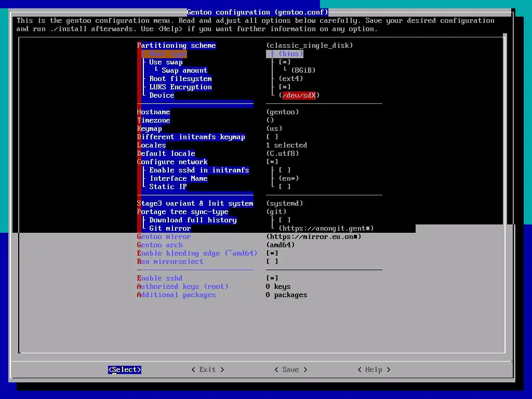The height and width of the screenshot is (399, 532).
Task: Click sshd in initramfs [ ] checkbox
Action: click(x=285, y=170)
